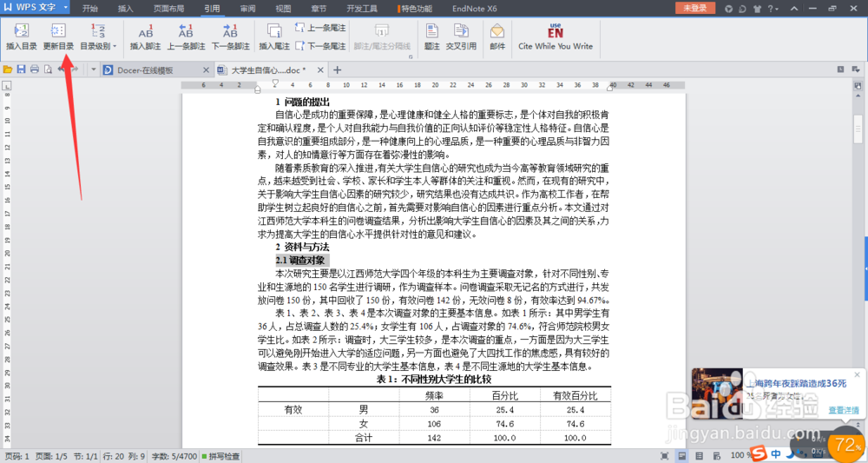The image size is (868, 463).
Task: Switch to the 开发工具 tab
Action: pyautogui.click(x=362, y=9)
